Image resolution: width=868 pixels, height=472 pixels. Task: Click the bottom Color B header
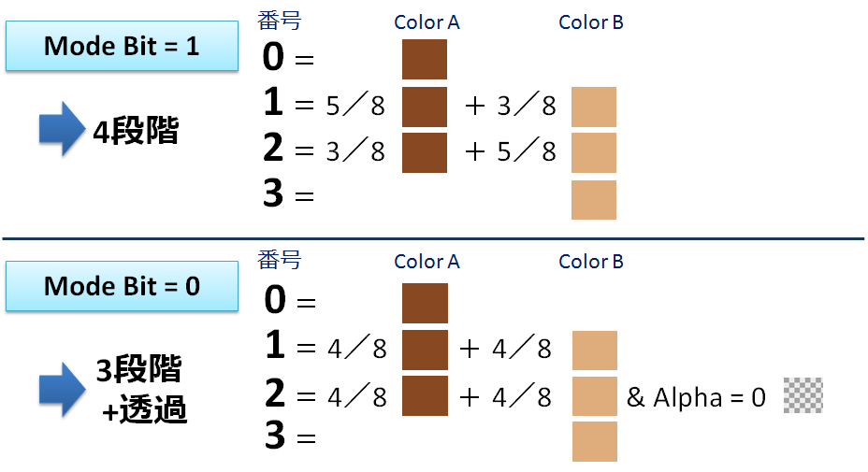(x=591, y=262)
